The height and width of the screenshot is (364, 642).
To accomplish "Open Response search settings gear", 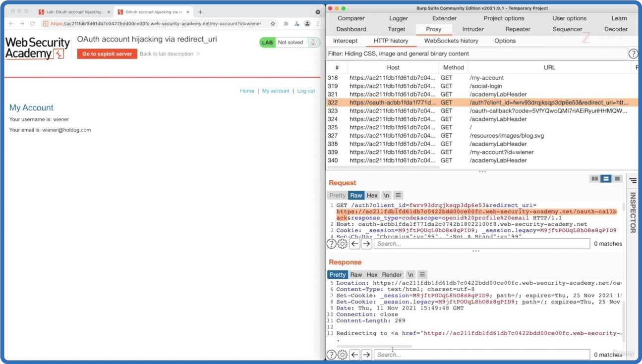I will point(343,355).
